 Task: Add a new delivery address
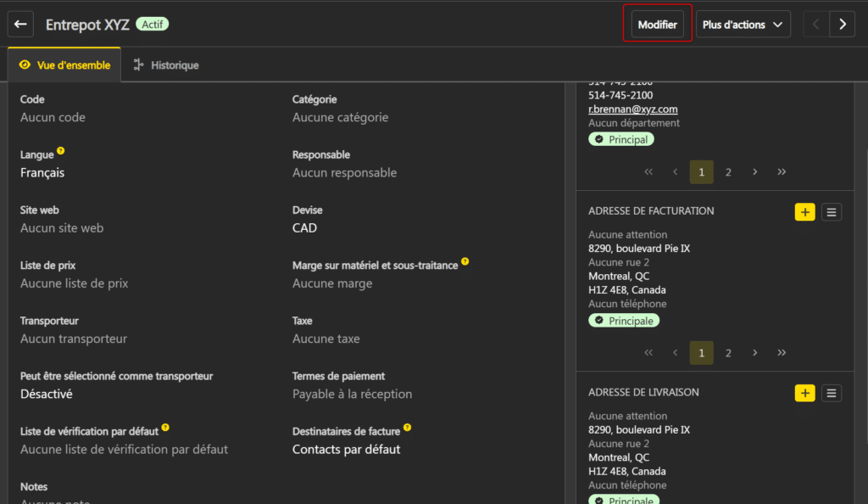pyautogui.click(x=804, y=393)
